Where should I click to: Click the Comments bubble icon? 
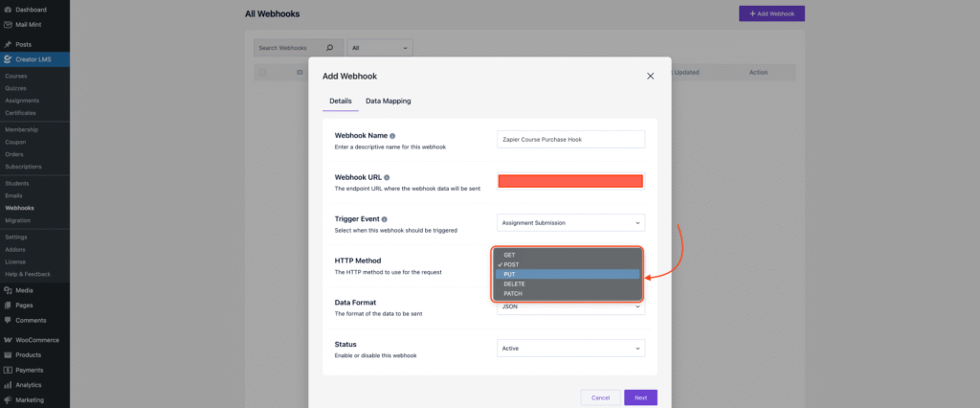point(8,321)
